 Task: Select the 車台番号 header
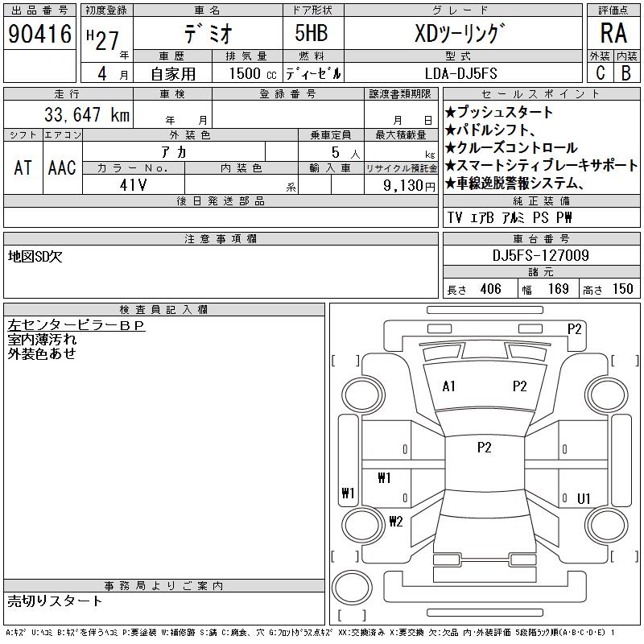click(x=541, y=238)
